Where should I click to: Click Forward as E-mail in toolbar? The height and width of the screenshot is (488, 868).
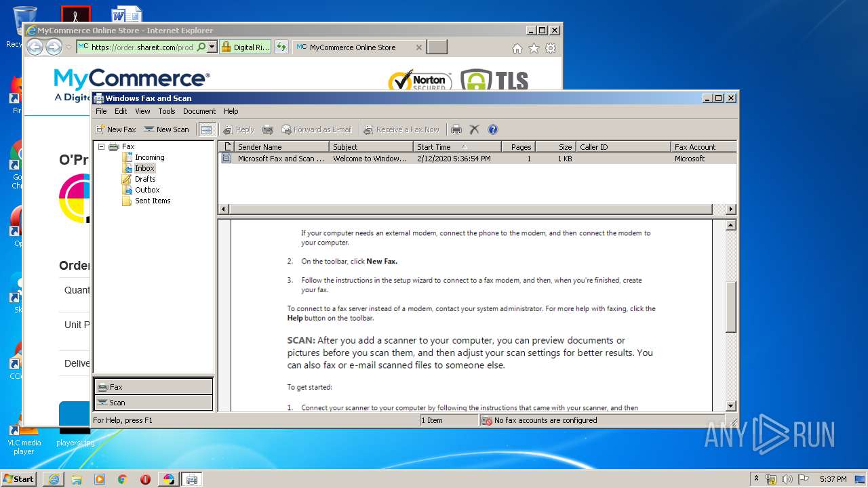[x=317, y=129]
